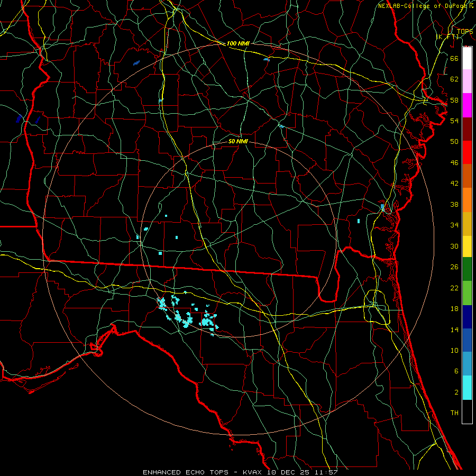Click the 2 legend value
Viewport: 476px width, 476px height.
pos(456,392)
